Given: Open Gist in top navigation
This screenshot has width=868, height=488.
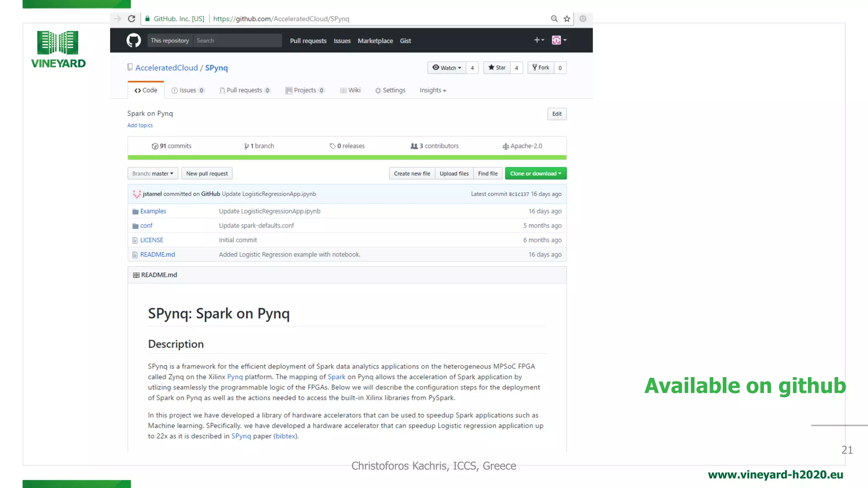Looking at the screenshot, I should [x=406, y=41].
